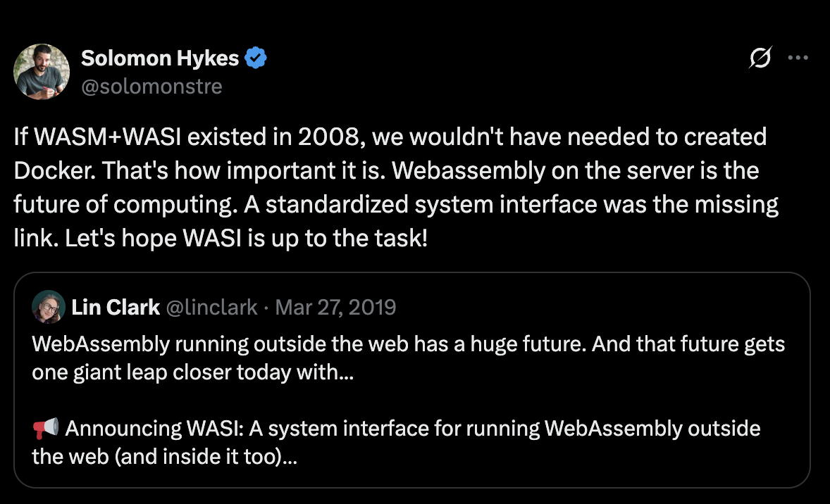Open Solomon Hykes' profile avatar

pyautogui.click(x=42, y=71)
